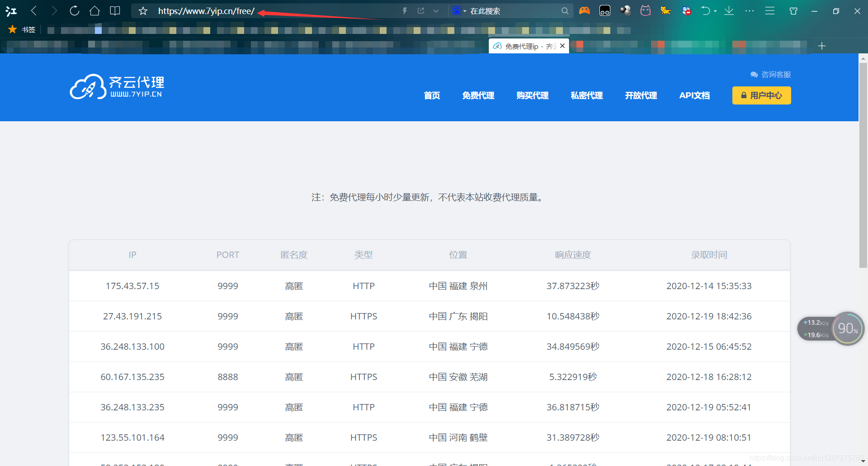
Task: Click the share icon in address bar
Action: coord(421,11)
